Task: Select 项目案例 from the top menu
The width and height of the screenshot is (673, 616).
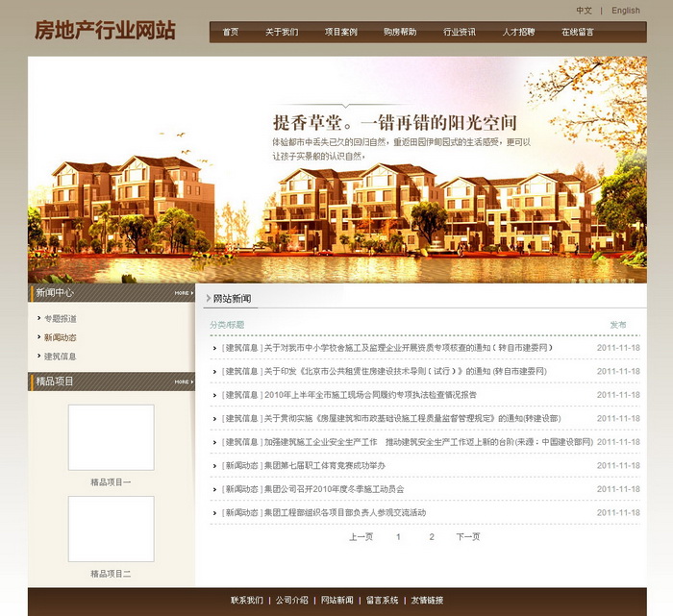Action: (x=340, y=32)
